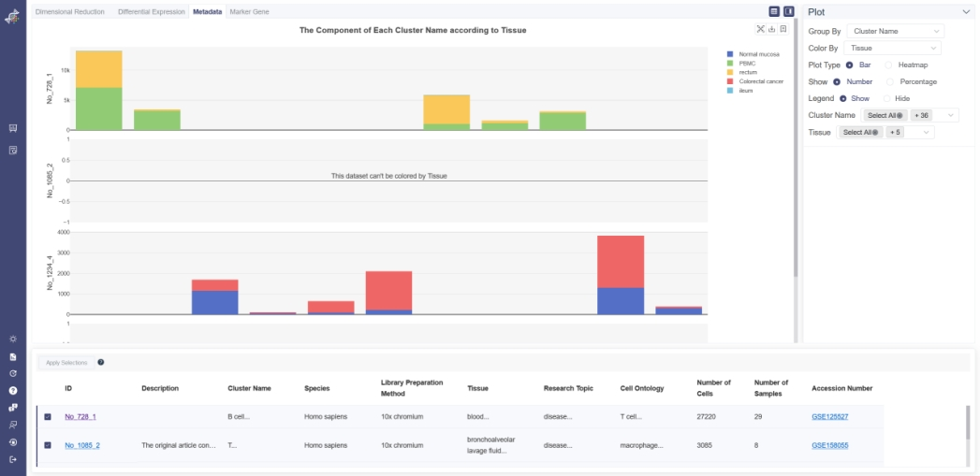This screenshot has height=476, width=980.
Task: Click the download plot icon above the legend
Action: [771, 29]
